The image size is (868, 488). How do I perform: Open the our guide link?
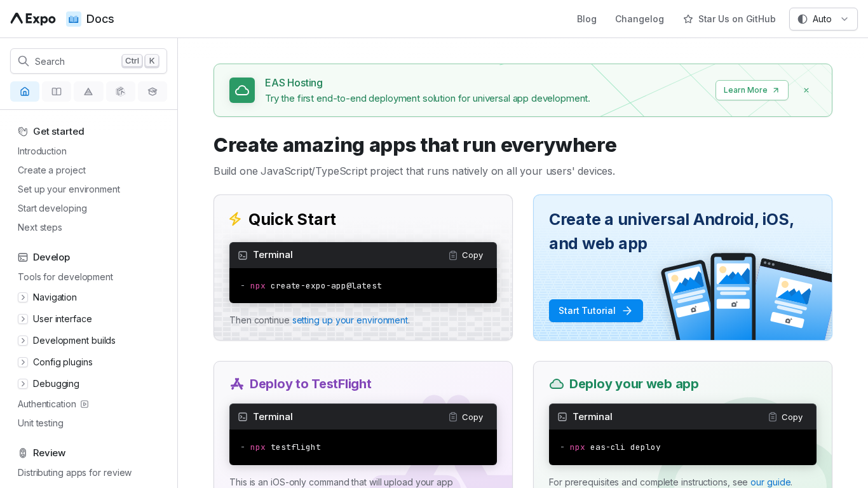[x=770, y=482]
